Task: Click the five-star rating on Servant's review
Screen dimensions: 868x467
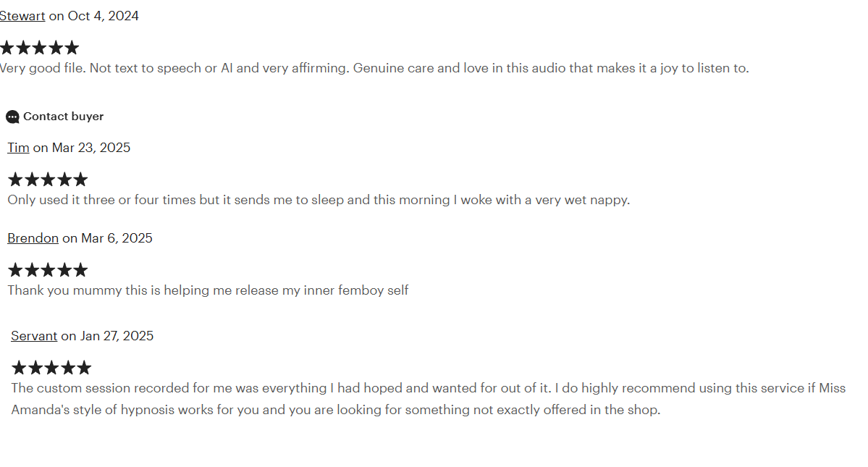Action: coord(51,368)
